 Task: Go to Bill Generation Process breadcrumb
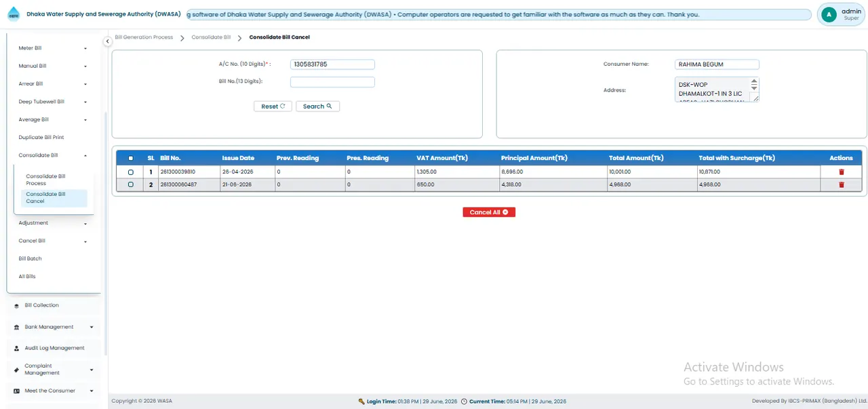pyautogui.click(x=144, y=37)
